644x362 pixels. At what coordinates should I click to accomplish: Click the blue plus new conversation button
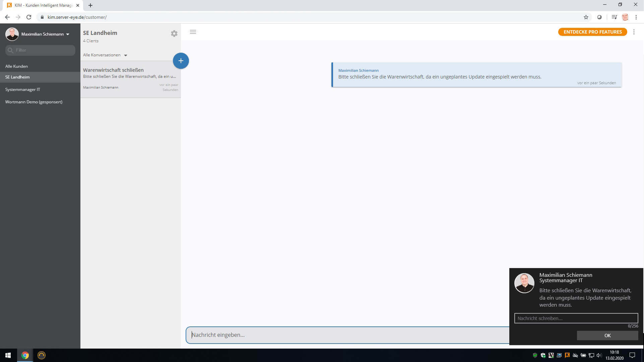coord(181,61)
